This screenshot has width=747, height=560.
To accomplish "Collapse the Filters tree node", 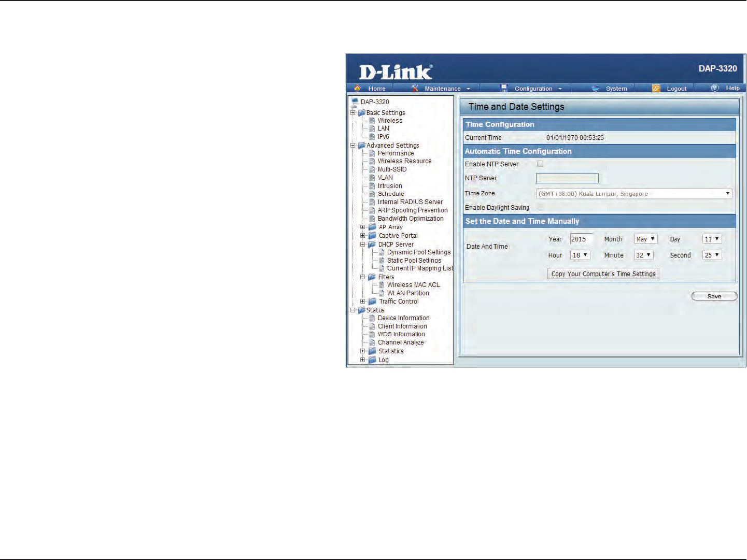I will click(363, 277).
